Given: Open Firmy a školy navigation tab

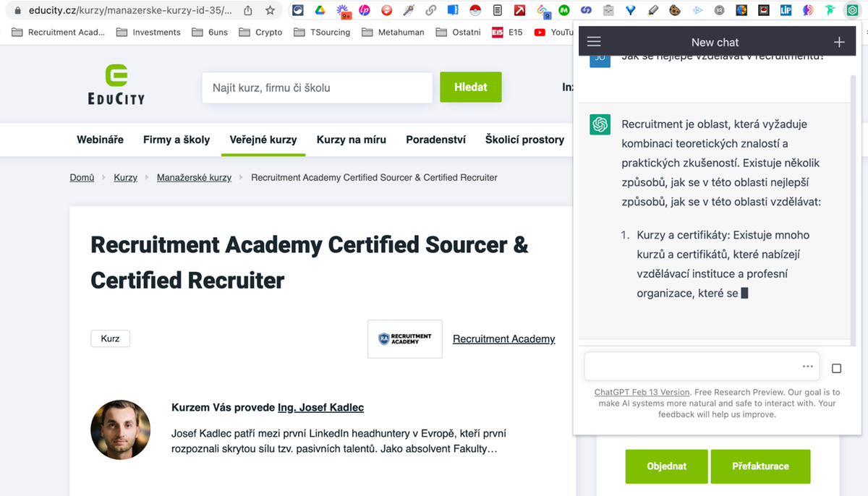Looking at the screenshot, I should coord(176,140).
